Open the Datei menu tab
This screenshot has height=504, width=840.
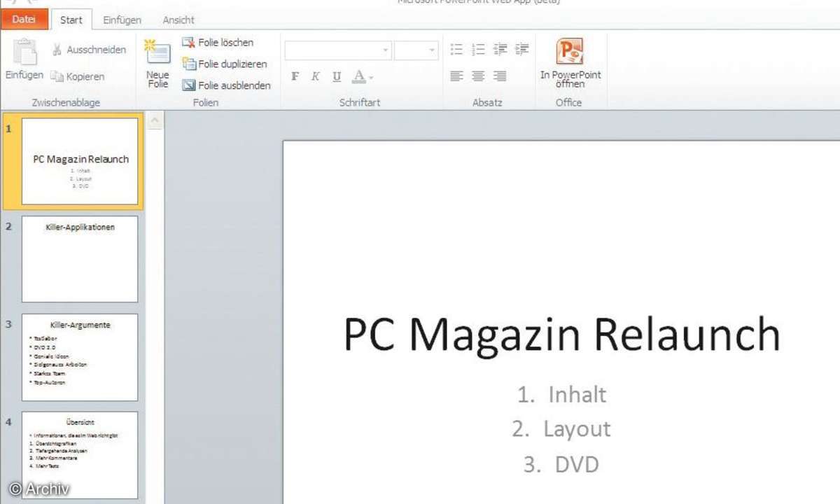tap(24, 20)
